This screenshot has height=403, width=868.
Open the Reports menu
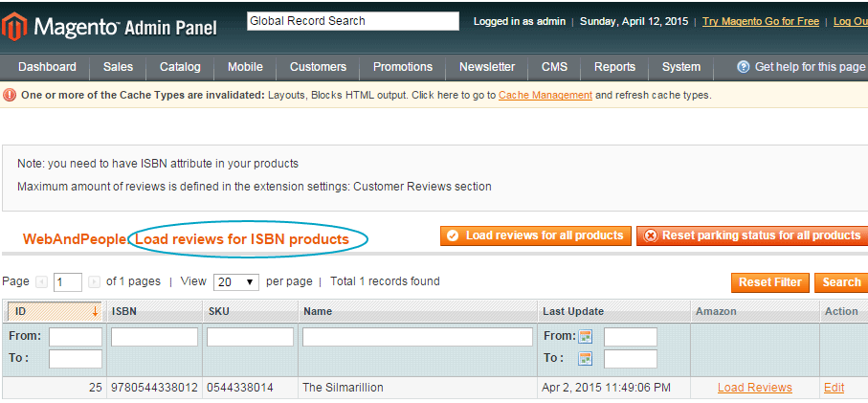(x=614, y=67)
